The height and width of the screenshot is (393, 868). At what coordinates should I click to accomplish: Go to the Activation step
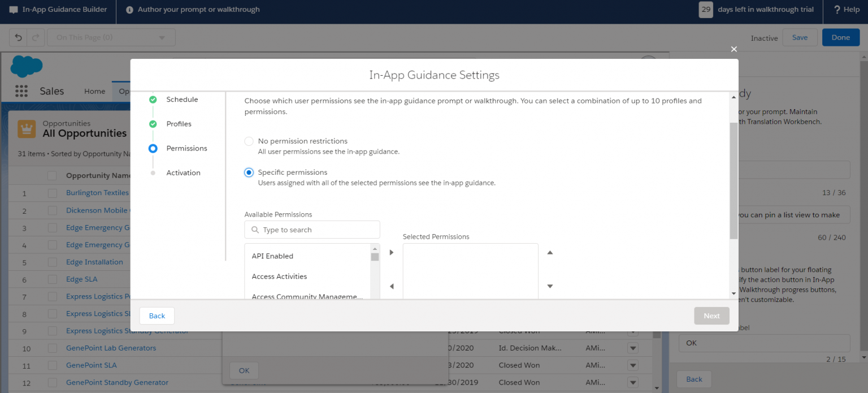click(x=183, y=173)
